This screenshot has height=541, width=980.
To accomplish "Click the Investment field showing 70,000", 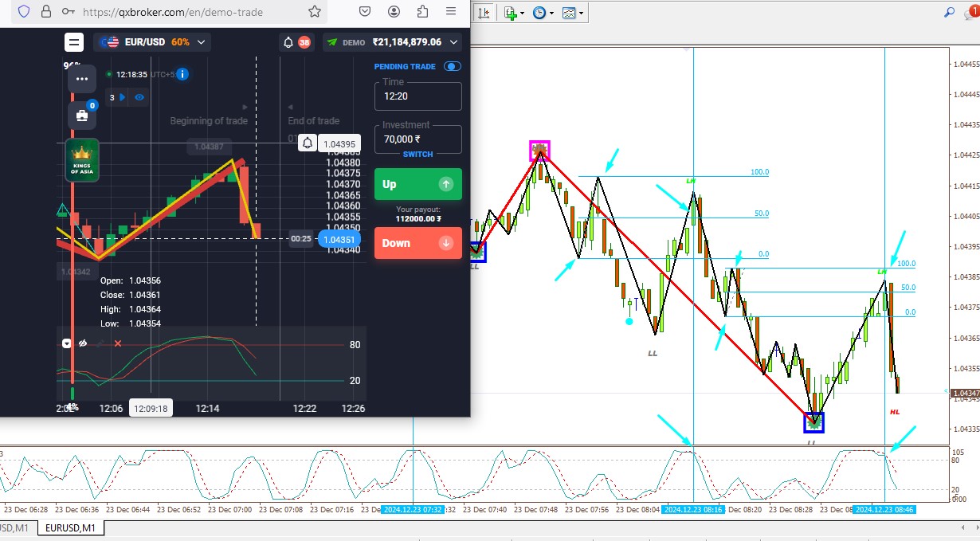I will click(x=418, y=139).
